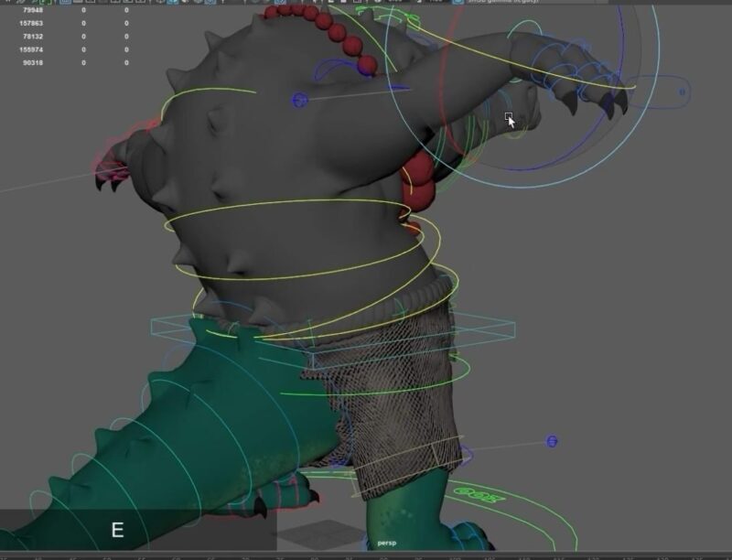Image resolution: width=732 pixels, height=560 pixels.
Task: Click the Select Camera icon in viewport toolbar
Action: tap(7, 4)
